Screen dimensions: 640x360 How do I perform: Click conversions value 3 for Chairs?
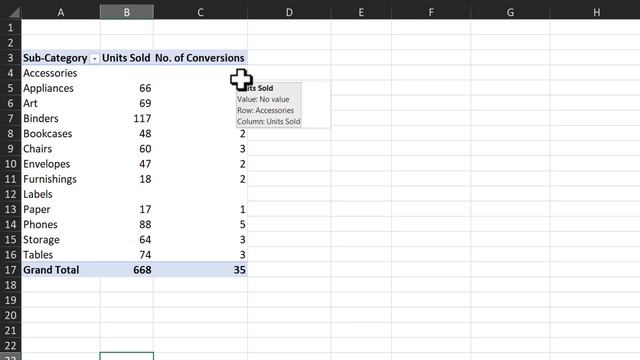click(242, 149)
